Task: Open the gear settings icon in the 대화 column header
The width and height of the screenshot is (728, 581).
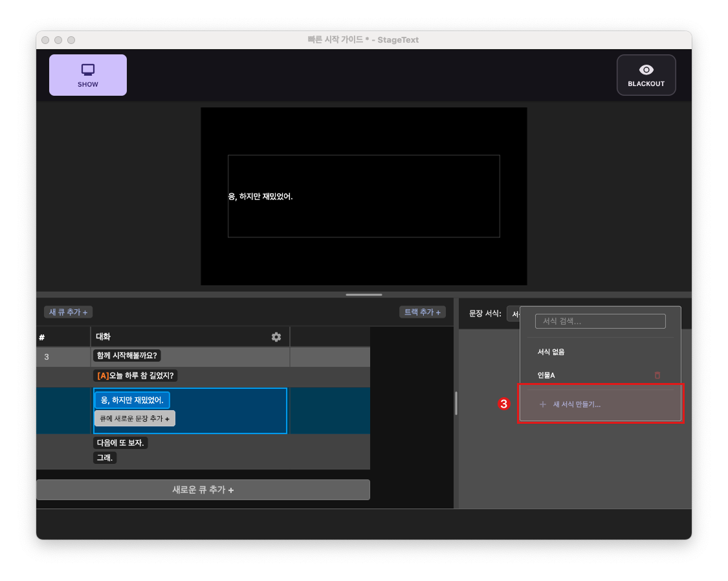Action: coord(276,336)
